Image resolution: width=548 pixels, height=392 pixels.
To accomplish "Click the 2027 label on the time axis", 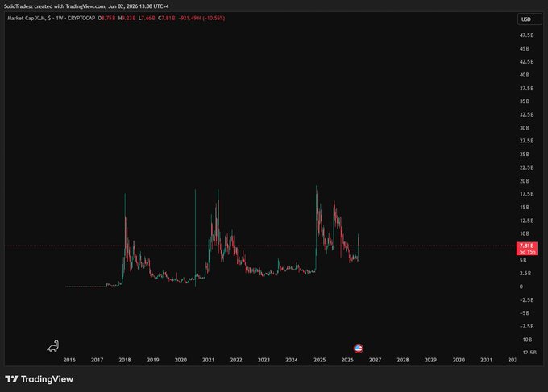I will point(375,360).
